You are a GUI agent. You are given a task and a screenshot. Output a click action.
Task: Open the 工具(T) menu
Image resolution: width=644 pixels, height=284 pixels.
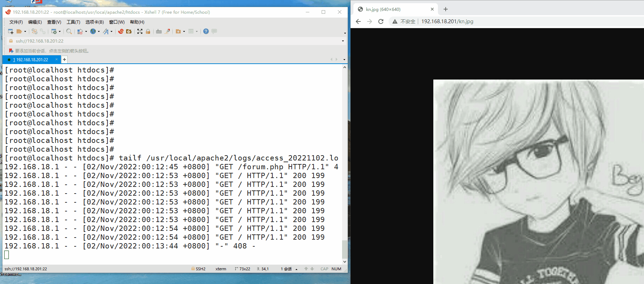pos(73,22)
